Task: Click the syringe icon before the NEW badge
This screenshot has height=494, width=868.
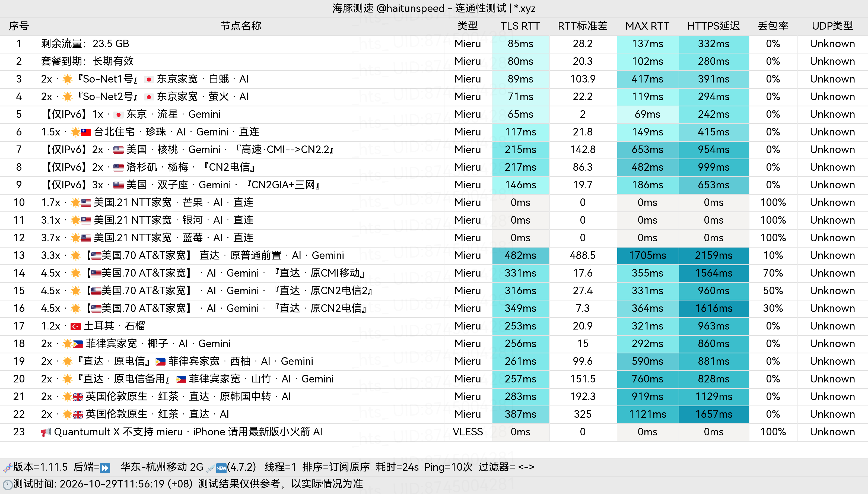Action: click(x=210, y=468)
